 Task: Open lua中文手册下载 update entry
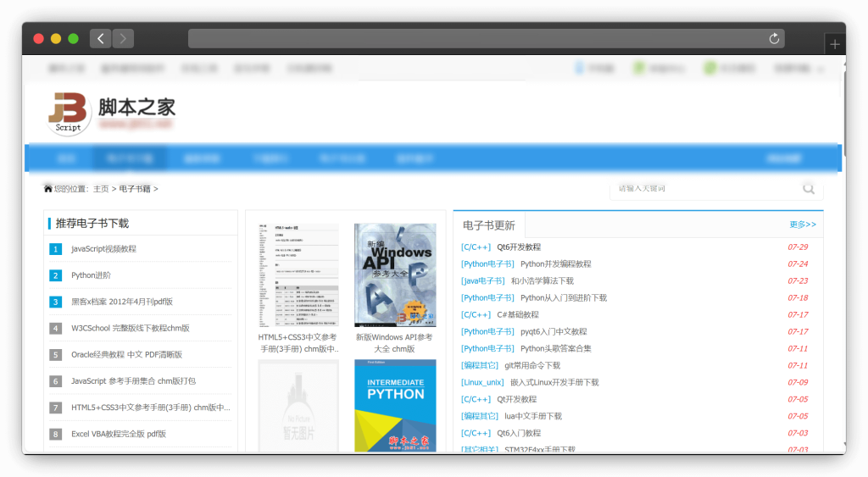(533, 416)
